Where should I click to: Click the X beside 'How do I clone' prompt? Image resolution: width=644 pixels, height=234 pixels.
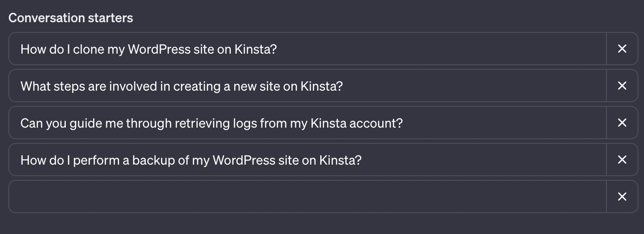click(622, 49)
